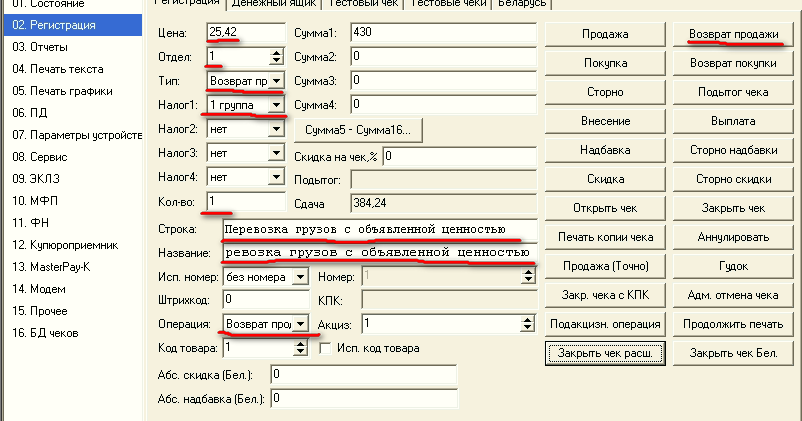Viewport: 802px width, 421px height.
Task: Click 'Подакцизн. операция' button
Action: [605, 324]
